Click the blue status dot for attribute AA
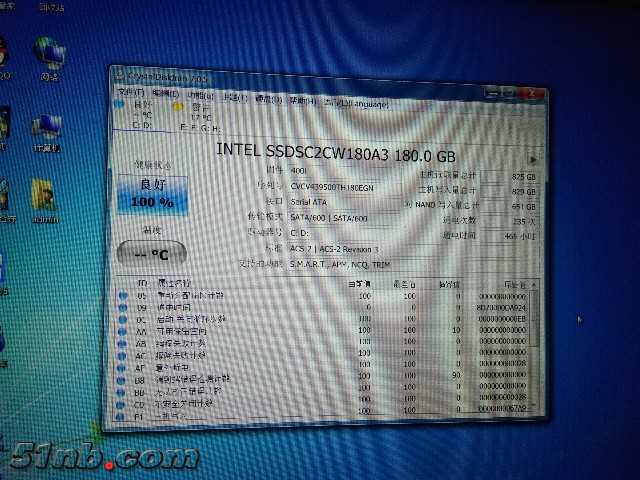This screenshot has width=640, height=480. [120, 331]
